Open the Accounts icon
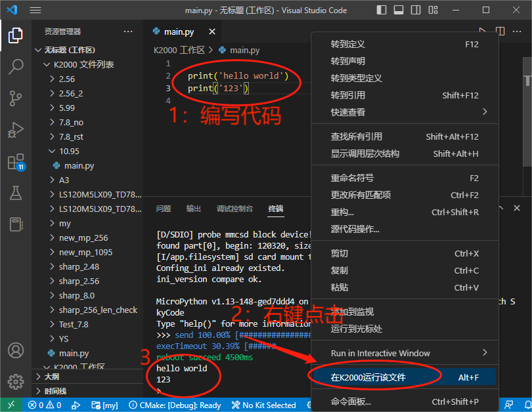The height and width of the screenshot is (412, 532). [16, 350]
